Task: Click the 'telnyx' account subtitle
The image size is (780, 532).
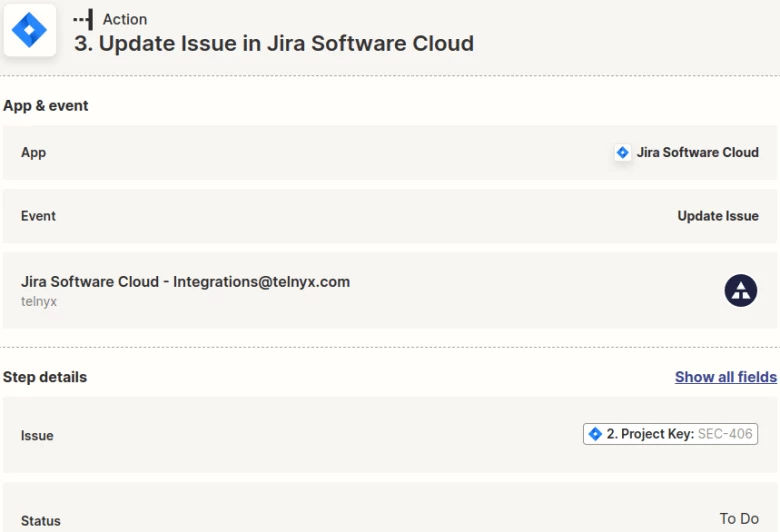Action: (39, 301)
